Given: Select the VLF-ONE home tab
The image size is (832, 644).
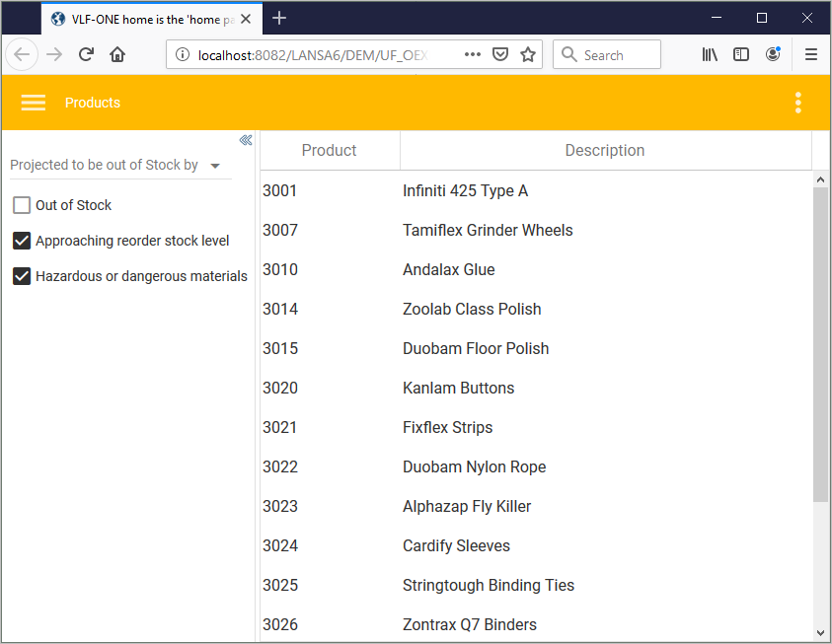Looking at the screenshot, I should tap(148, 19).
